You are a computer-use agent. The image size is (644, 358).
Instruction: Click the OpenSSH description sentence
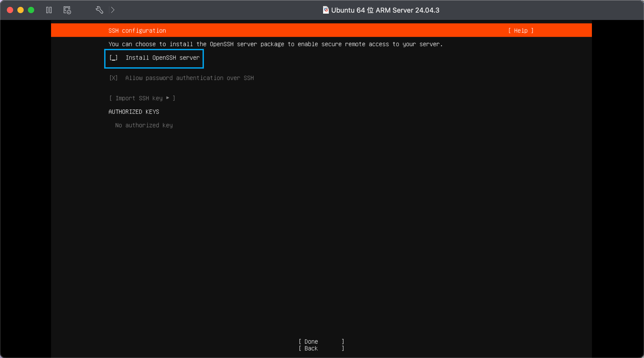coord(275,44)
